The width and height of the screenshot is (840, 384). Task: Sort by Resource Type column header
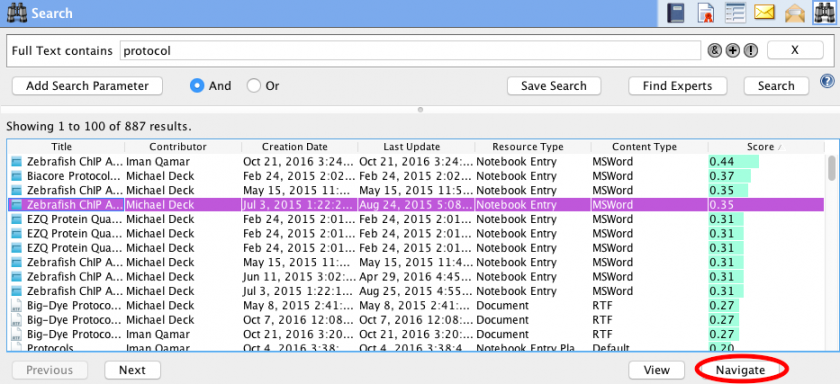[532, 147]
